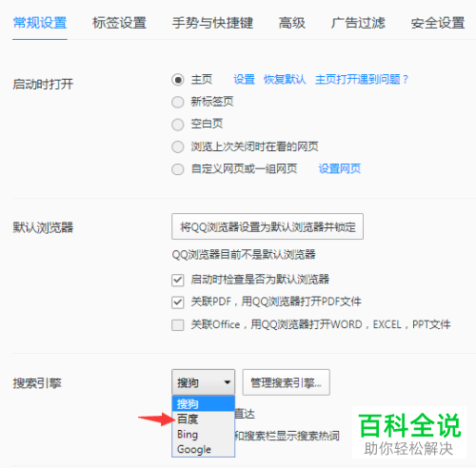This screenshot has height=468, width=476.
Task: Select 浏览上次关闭时在看的网页 radio button
Action: (x=178, y=146)
